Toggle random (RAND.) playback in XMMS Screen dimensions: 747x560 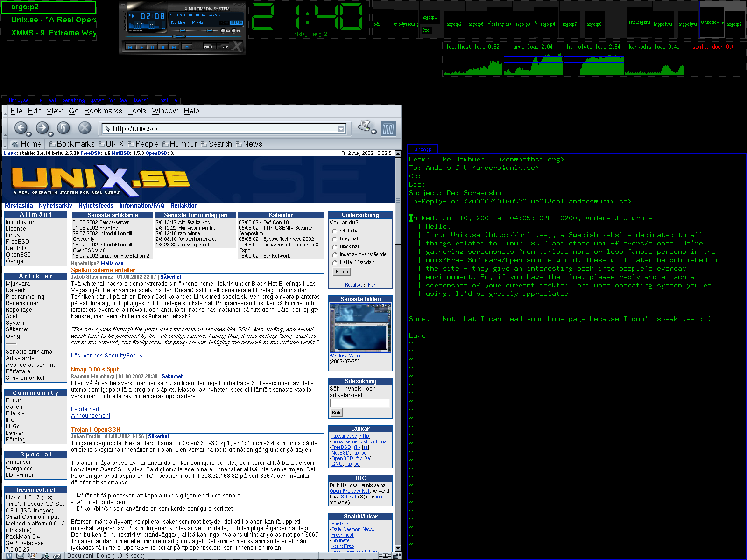coord(210,46)
